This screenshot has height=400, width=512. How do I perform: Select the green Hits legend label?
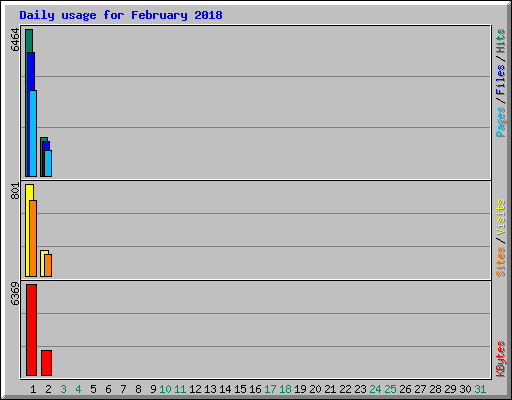pos(501,41)
